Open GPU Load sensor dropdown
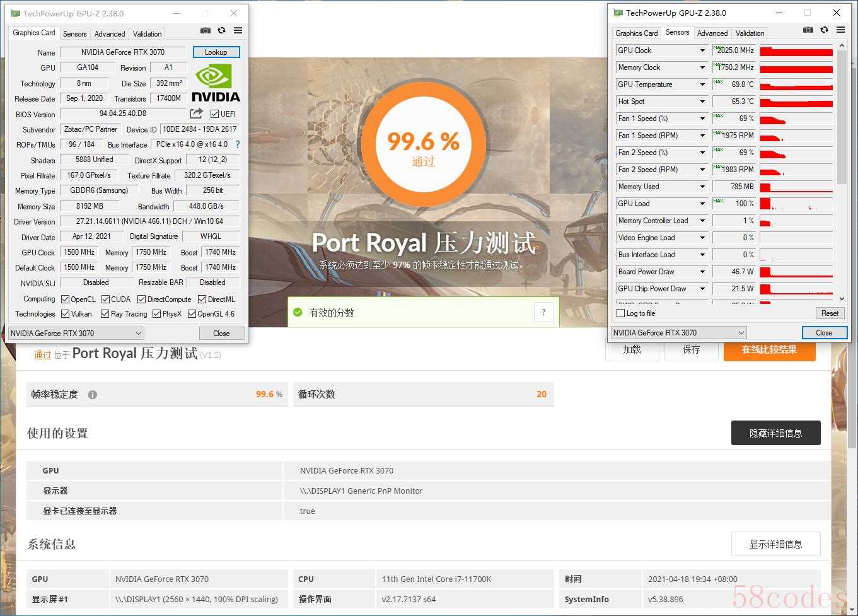Viewport: 858px width, 616px height. pos(702,204)
